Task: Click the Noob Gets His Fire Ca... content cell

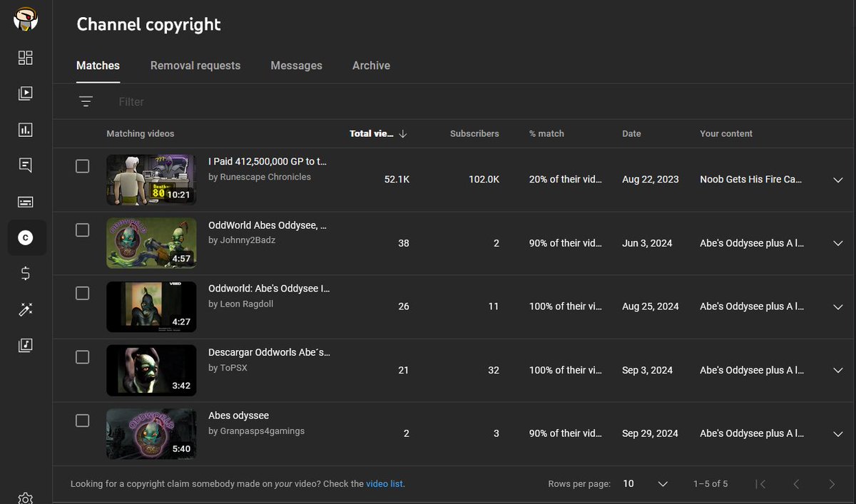Action: (x=751, y=180)
